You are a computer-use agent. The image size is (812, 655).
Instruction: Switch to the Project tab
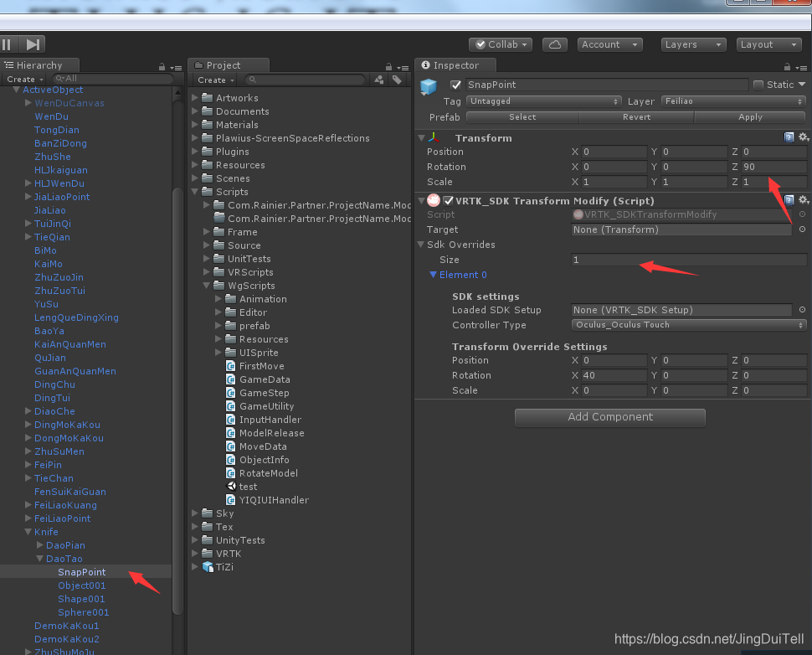pyautogui.click(x=229, y=65)
